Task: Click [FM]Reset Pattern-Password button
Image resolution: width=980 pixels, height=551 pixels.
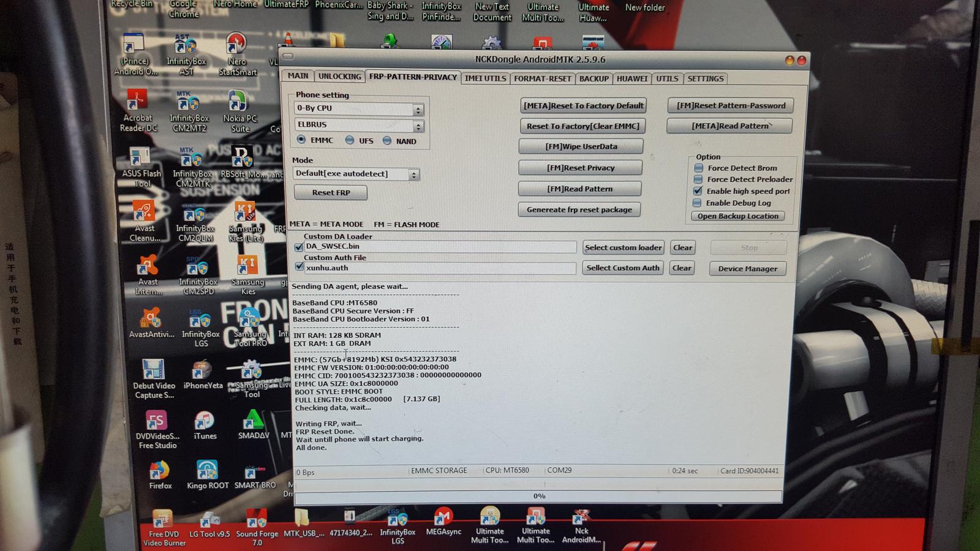Action: point(731,105)
